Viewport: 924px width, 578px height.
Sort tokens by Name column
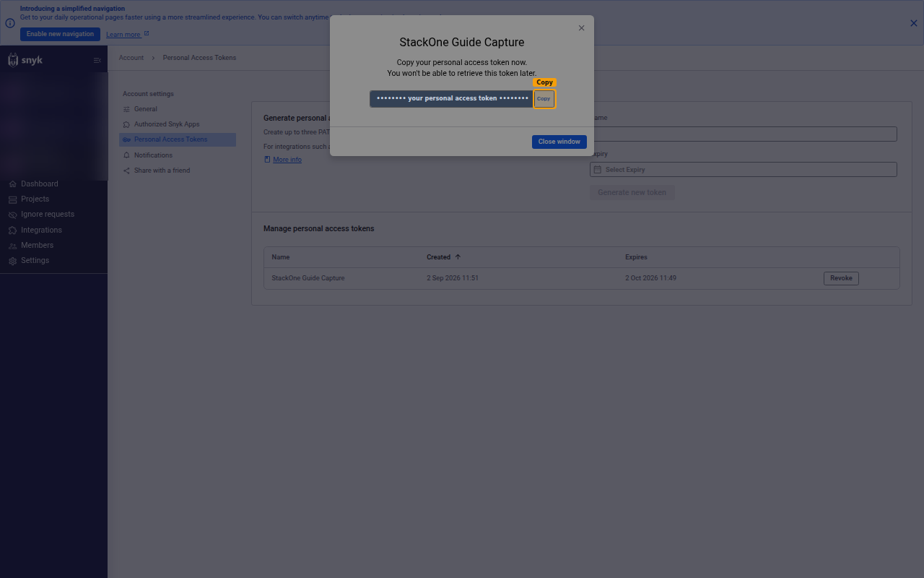click(281, 257)
